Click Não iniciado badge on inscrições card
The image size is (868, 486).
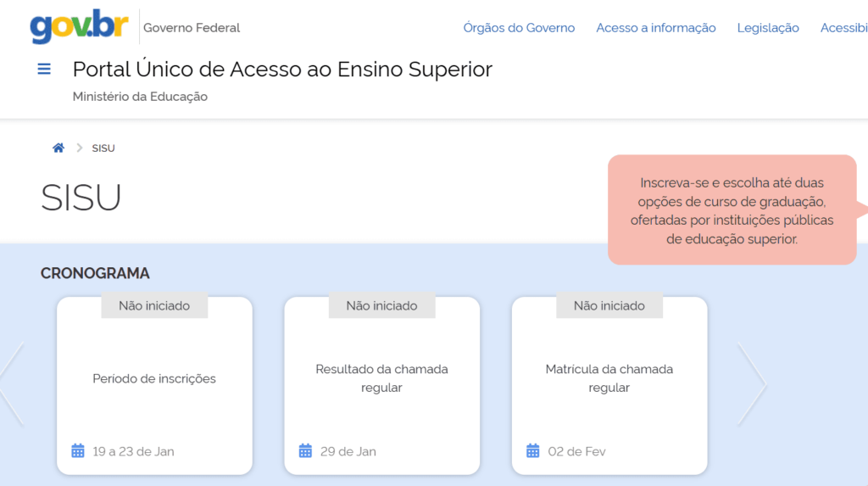(154, 305)
